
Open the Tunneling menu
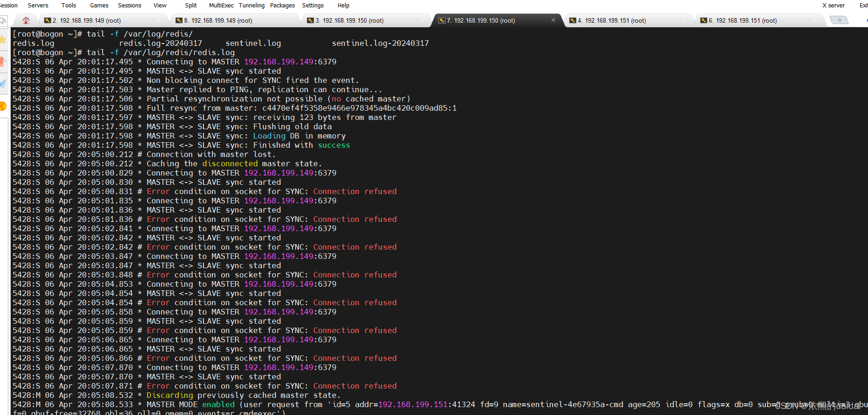tap(251, 6)
